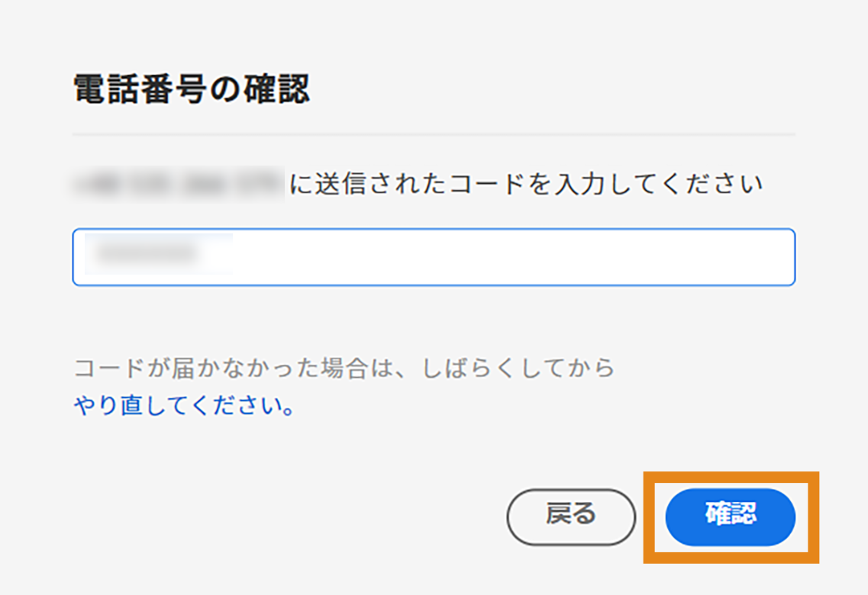Activate the orange-highlighted confirm button
Viewport: 868px width, 595px height.
tap(730, 516)
